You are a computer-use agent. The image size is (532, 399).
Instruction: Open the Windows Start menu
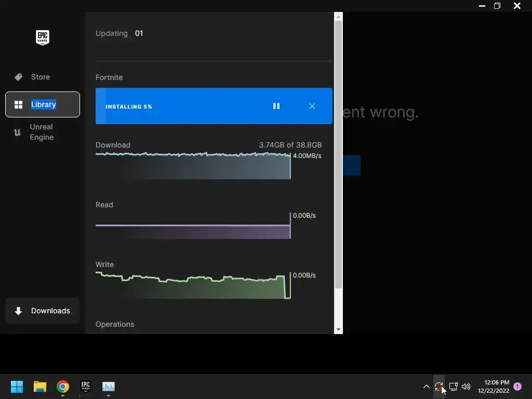click(x=17, y=387)
